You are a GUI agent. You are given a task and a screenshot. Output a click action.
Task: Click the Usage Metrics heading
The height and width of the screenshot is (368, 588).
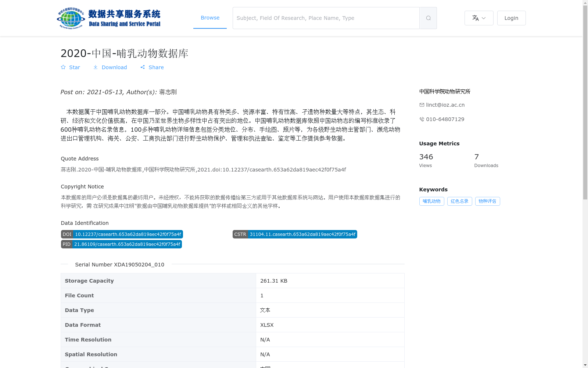[x=439, y=144]
